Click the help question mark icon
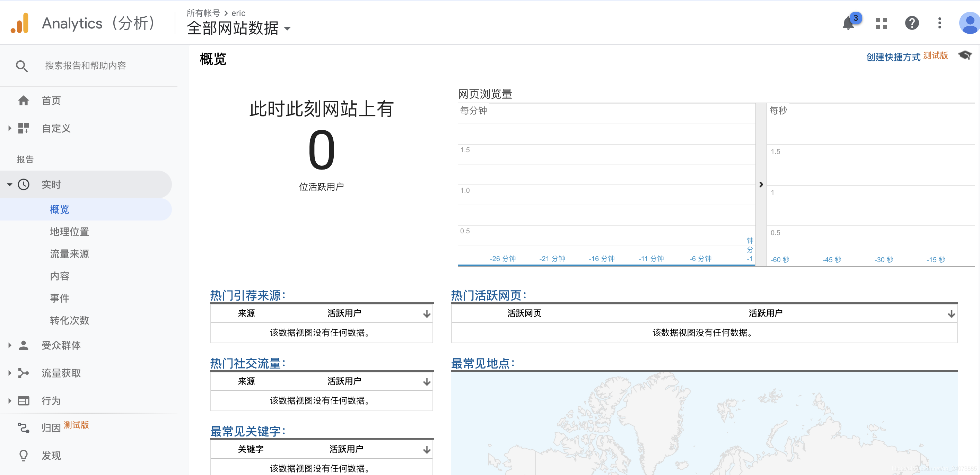Viewport: 980px width, 475px height. click(911, 23)
